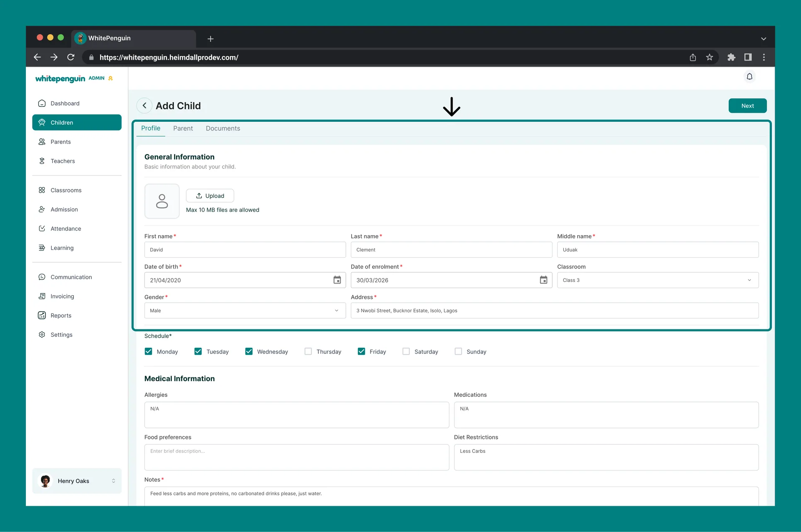Image resolution: width=801 pixels, height=532 pixels.
Task: Click the Date of enrolment field 30/03/2026
Action: click(x=451, y=280)
